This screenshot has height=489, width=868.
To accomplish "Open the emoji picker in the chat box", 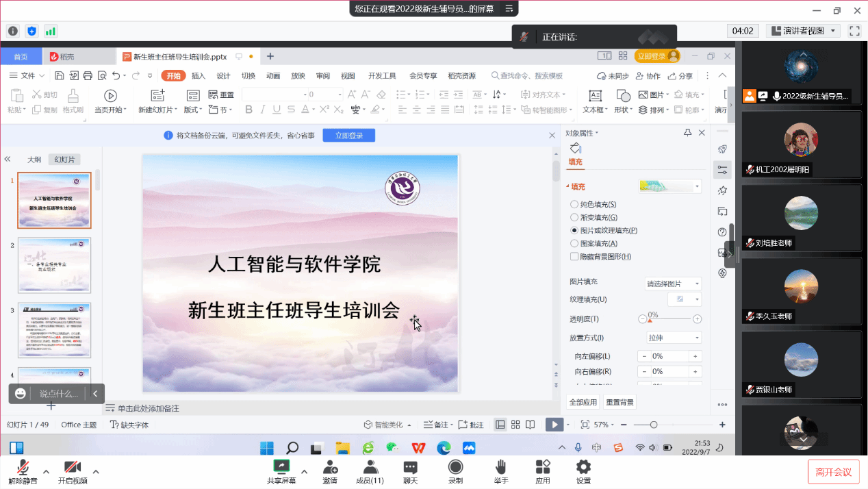I will [21, 394].
